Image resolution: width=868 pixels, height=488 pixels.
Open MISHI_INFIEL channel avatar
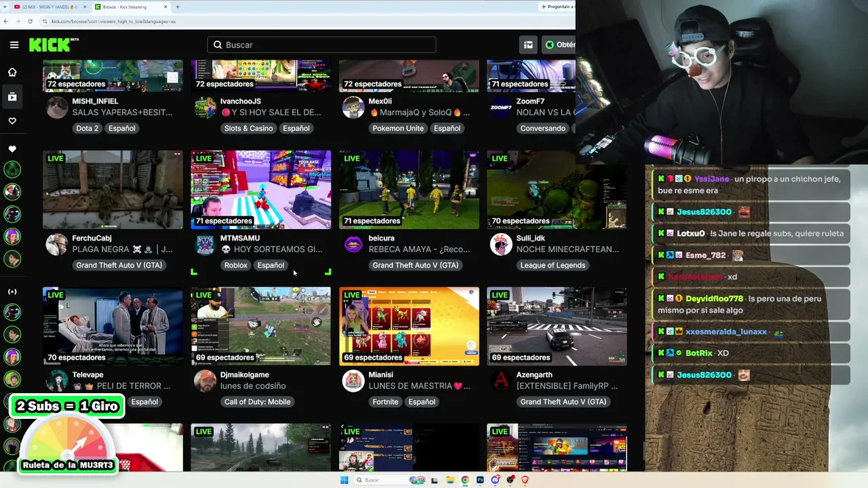click(57, 107)
